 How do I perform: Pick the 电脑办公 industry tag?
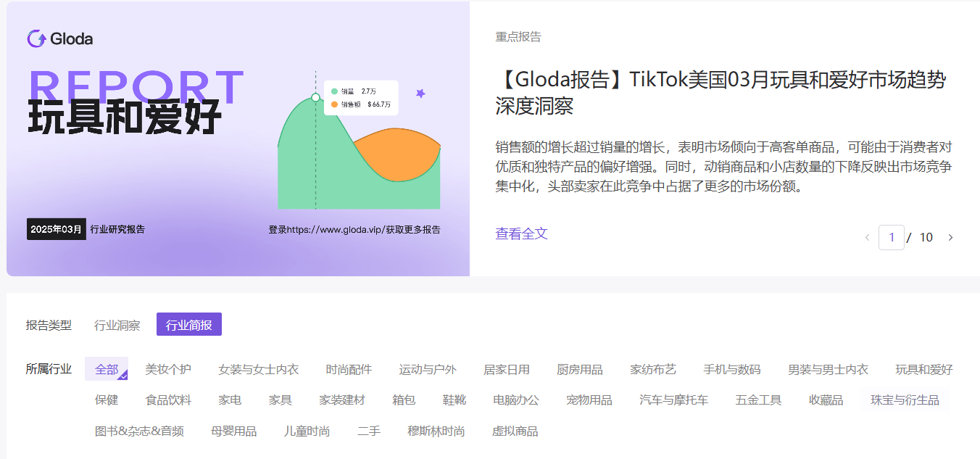pos(516,400)
